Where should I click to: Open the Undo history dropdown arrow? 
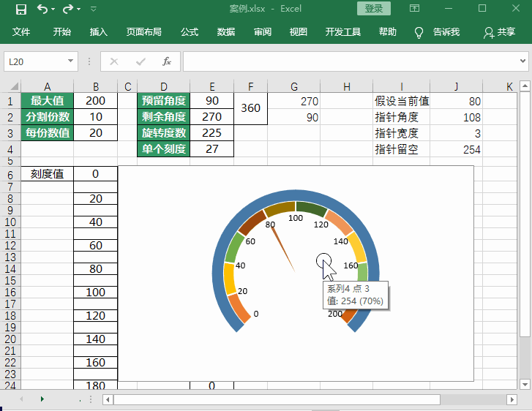(x=53, y=10)
